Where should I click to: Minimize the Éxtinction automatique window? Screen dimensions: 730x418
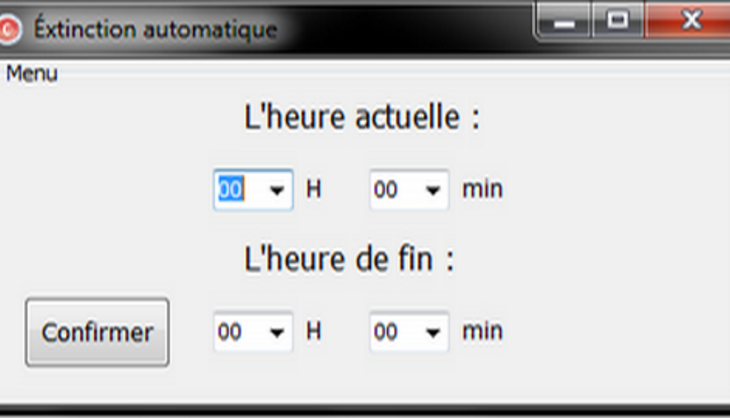564,21
